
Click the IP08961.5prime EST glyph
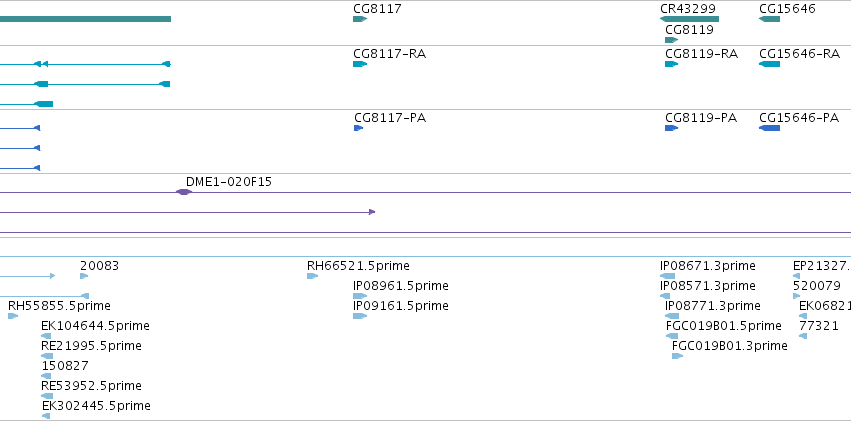pos(360,296)
